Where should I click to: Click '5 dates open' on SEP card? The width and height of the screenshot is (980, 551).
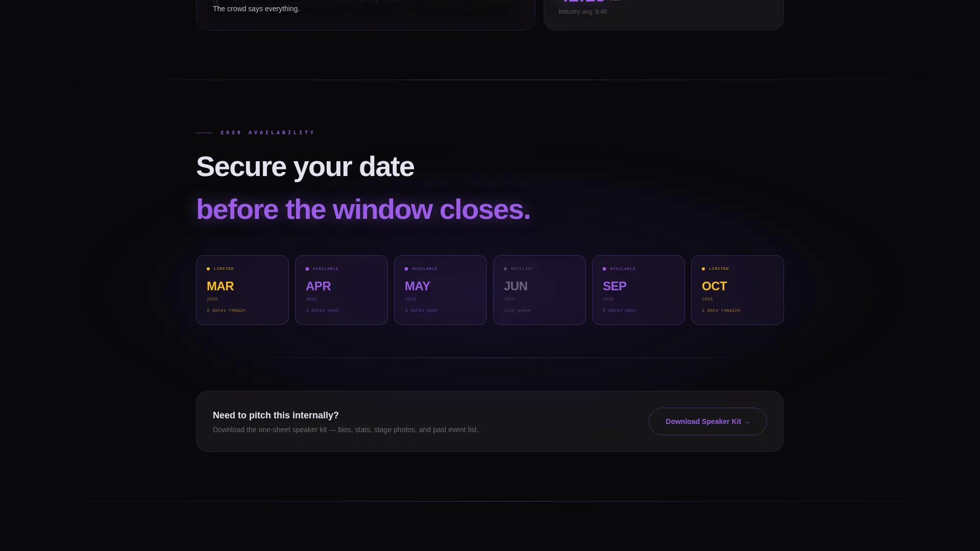(619, 310)
